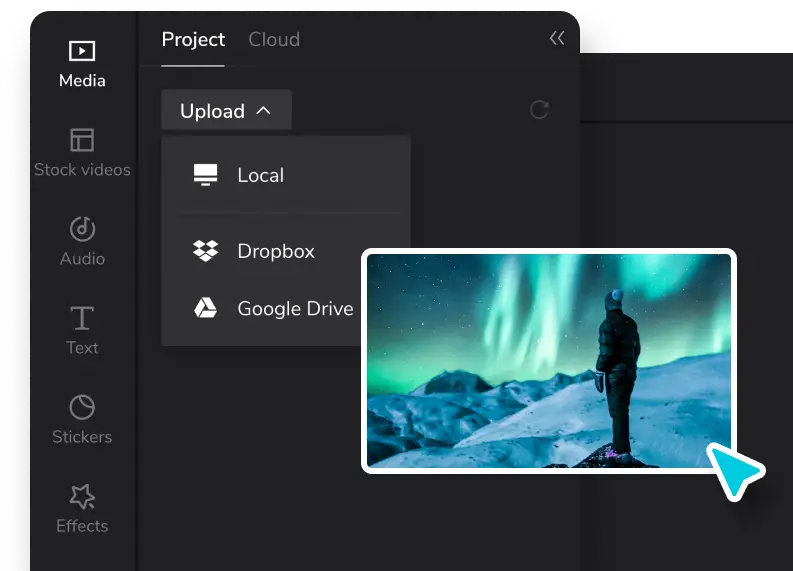This screenshot has width=793, height=571.
Task: Choose Local from the upload menu
Action: tap(261, 175)
